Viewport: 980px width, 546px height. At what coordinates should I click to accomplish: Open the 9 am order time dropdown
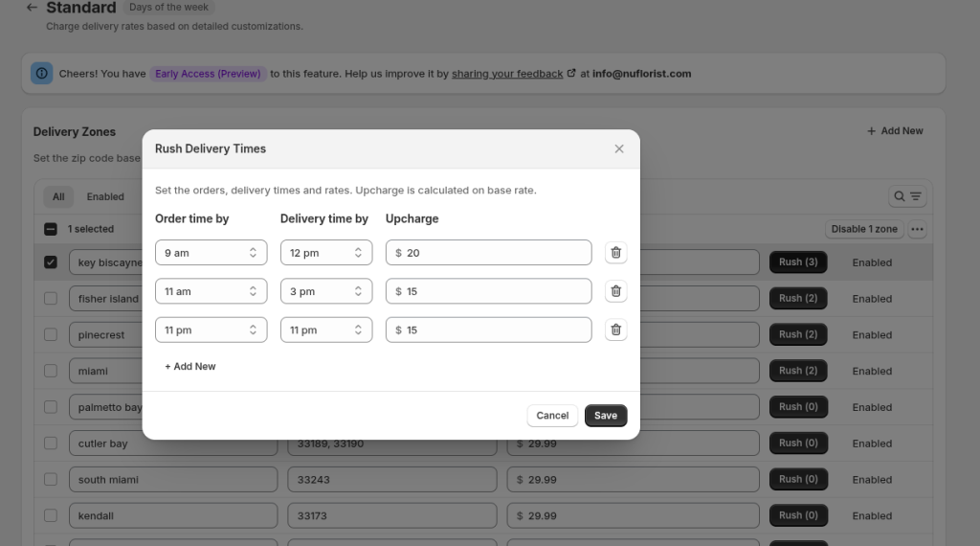[x=211, y=253]
